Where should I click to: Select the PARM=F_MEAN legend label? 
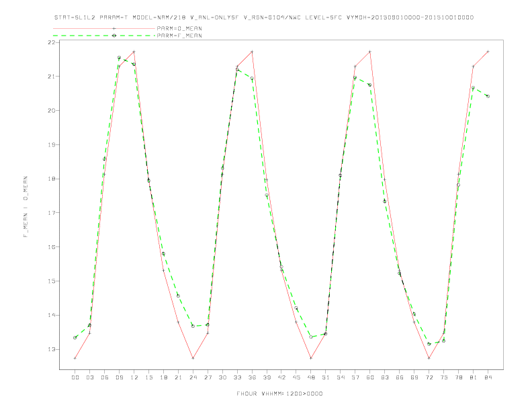179,36
